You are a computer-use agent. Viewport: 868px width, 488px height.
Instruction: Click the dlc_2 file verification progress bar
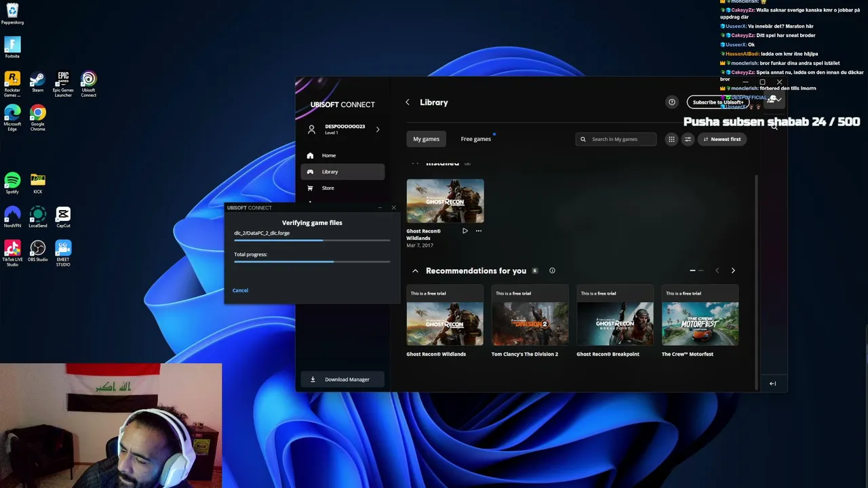tap(312, 241)
